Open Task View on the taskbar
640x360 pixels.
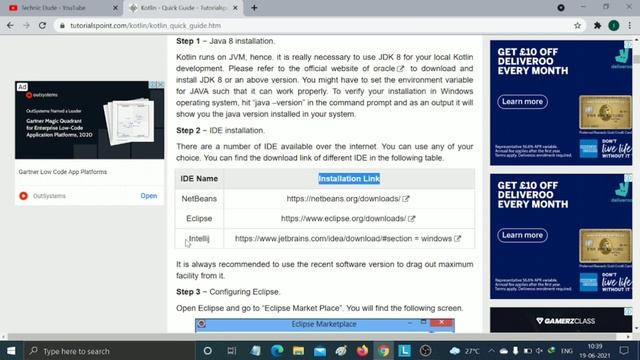231,351
